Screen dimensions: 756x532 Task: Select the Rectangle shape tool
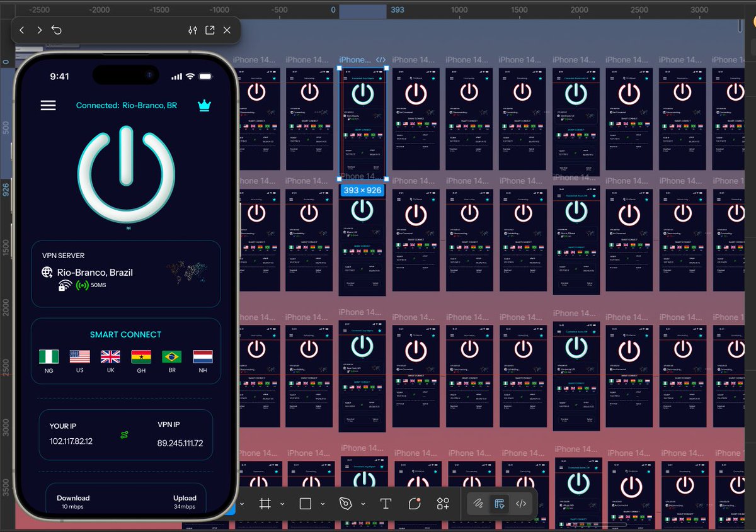306,504
